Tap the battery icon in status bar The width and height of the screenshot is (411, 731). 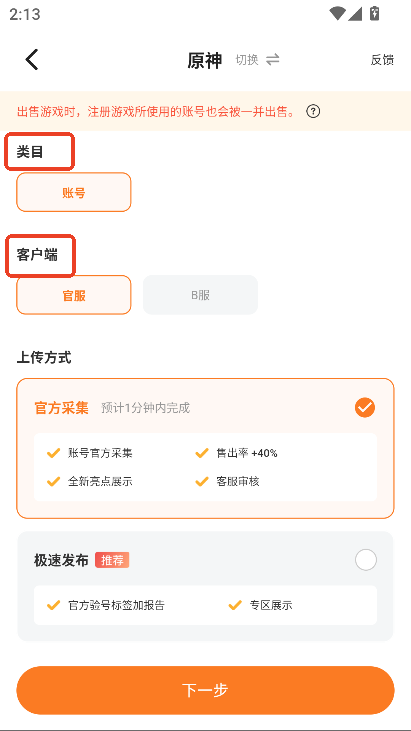374,13
